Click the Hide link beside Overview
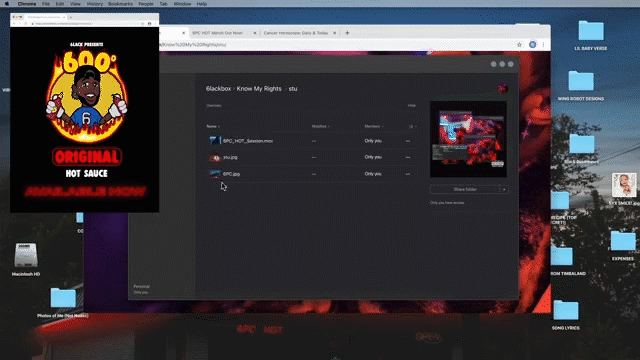This screenshot has width=640, height=360. (x=412, y=105)
